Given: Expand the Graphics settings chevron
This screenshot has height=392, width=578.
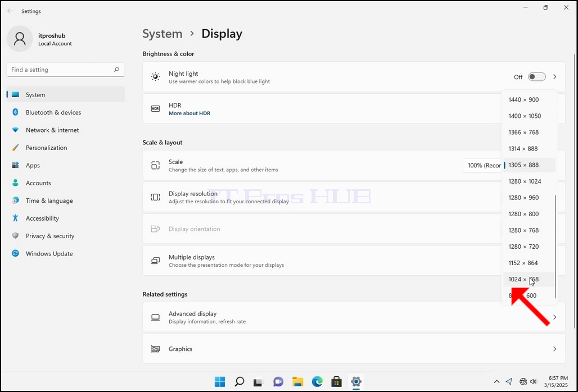Looking at the screenshot, I should click(x=554, y=349).
